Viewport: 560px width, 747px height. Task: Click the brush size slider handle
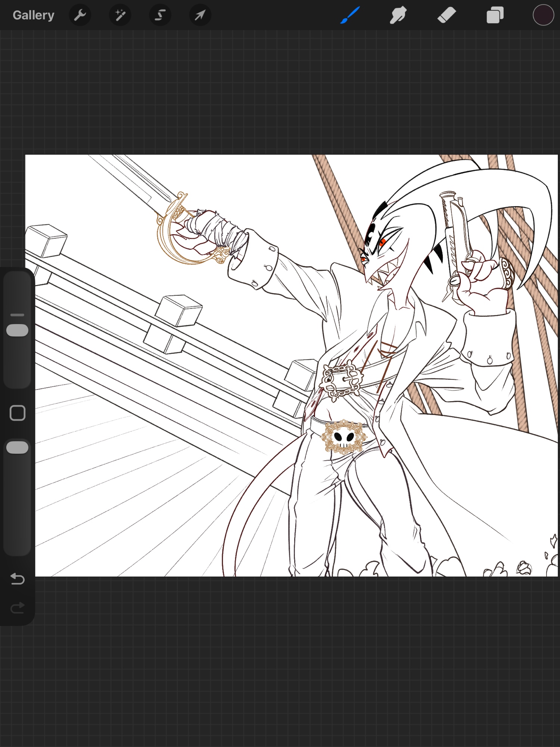[18, 330]
